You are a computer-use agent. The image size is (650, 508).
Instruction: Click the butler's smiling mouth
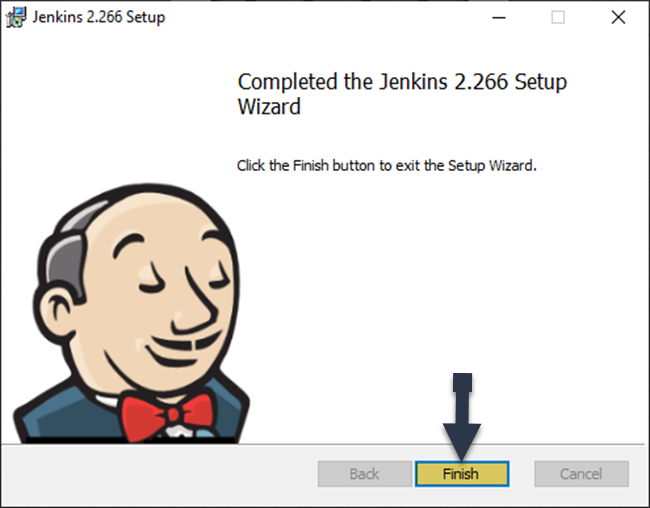point(182,348)
